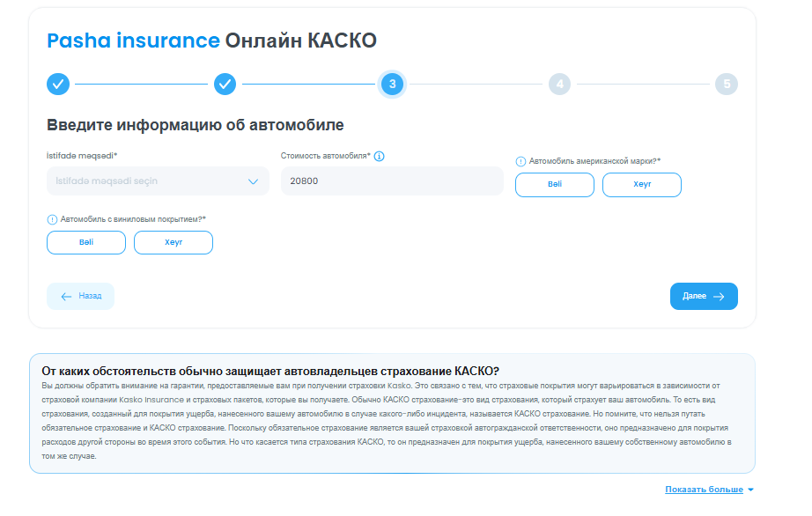Screen dimensions: 812x516
Task: Click info icon next to Стоимость автомобиля
Action: [380, 156]
